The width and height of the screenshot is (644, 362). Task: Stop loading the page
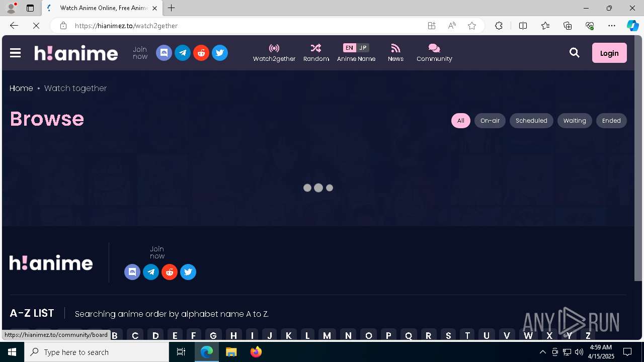[x=36, y=26]
